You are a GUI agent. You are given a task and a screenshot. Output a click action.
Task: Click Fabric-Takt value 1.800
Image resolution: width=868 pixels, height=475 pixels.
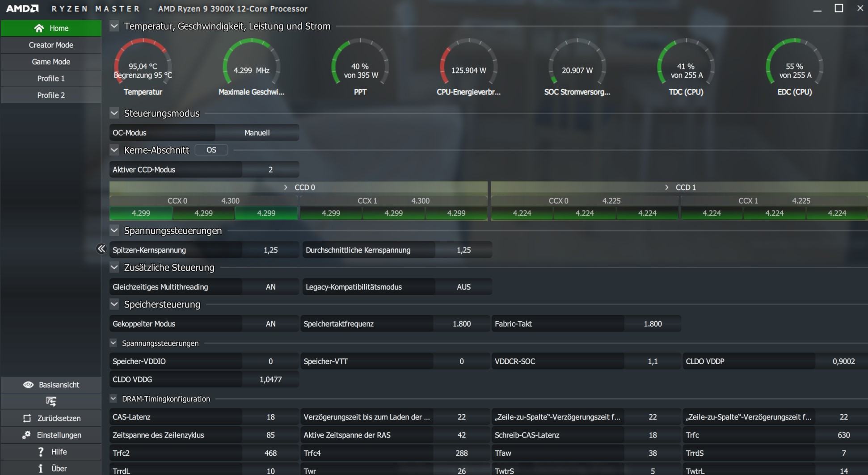(x=653, y=324)
